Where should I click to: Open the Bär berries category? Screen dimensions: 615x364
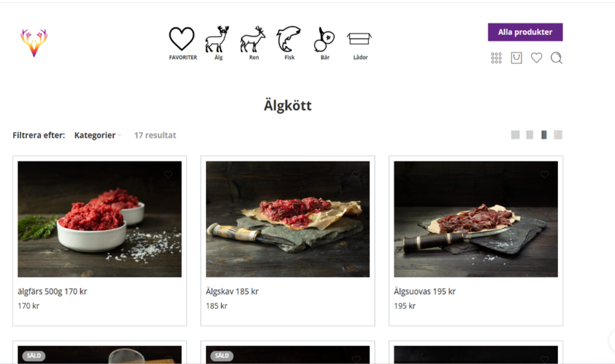324,43
